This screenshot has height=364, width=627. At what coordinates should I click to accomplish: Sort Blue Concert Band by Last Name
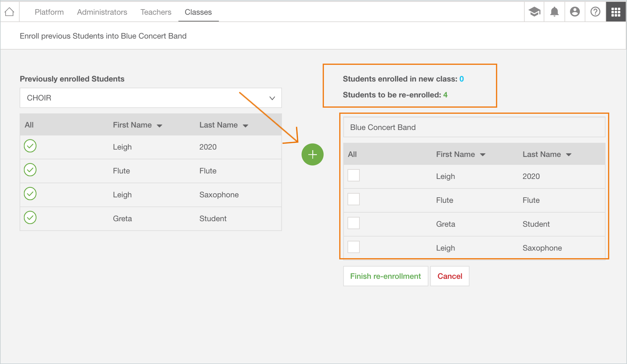coord(547,154)
